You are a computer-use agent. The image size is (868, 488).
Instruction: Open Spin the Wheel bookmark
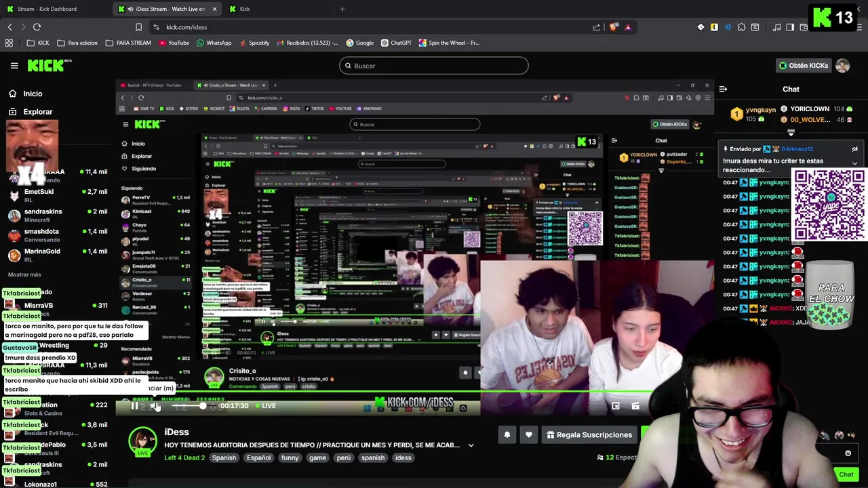(449, 43)
